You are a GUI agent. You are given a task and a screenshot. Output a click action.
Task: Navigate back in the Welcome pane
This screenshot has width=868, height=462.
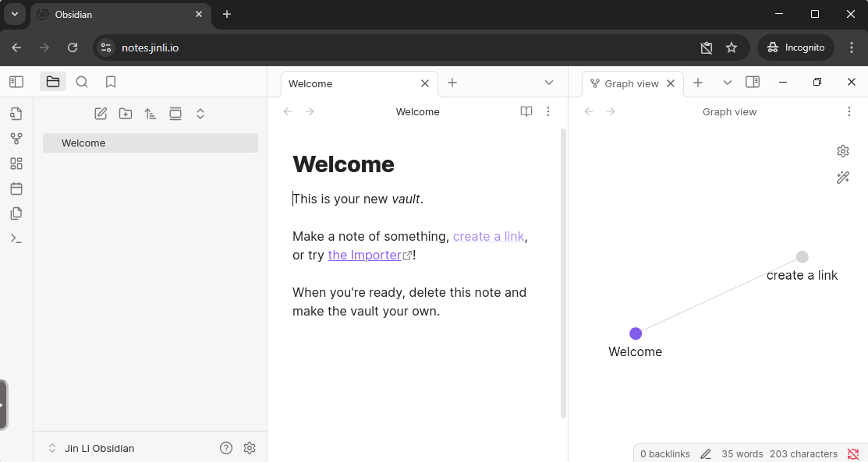coord(288,111)
